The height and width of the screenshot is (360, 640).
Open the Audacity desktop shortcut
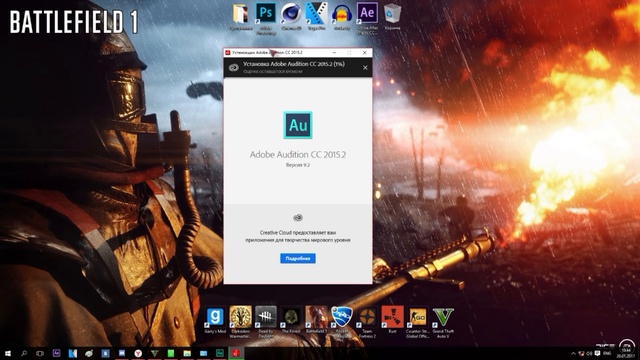[x=342, y=17]
